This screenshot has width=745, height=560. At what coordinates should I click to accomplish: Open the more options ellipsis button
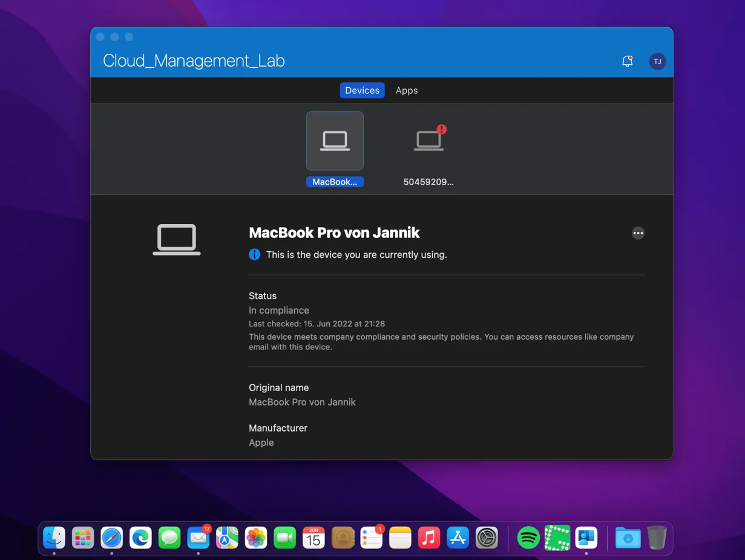point(638,233)
